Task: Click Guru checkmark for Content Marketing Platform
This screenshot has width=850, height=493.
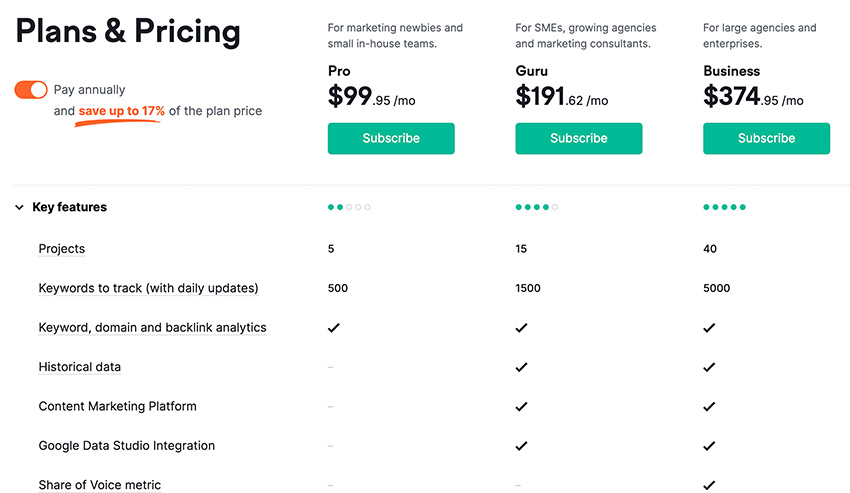Action: coord(521,406)
